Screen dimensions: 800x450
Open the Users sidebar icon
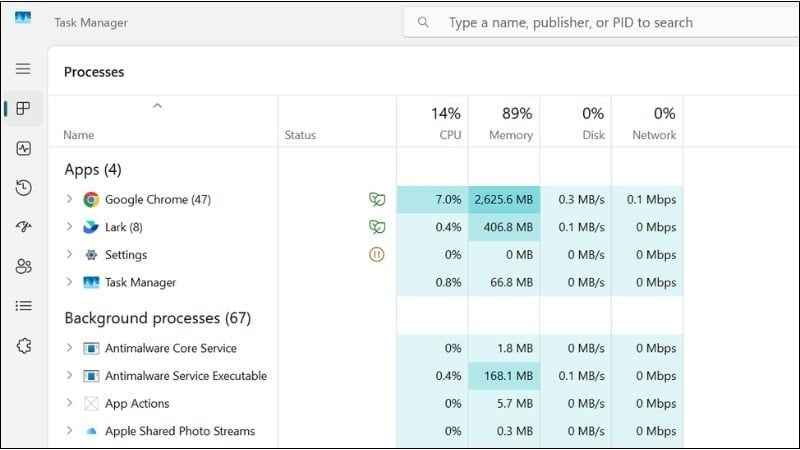[23, 266]
